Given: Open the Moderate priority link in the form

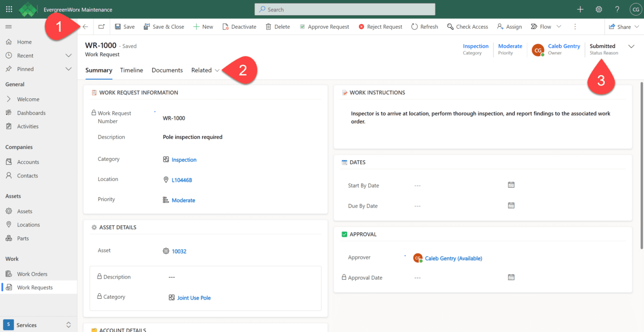Looking at the screenshot, I should 183,200.
